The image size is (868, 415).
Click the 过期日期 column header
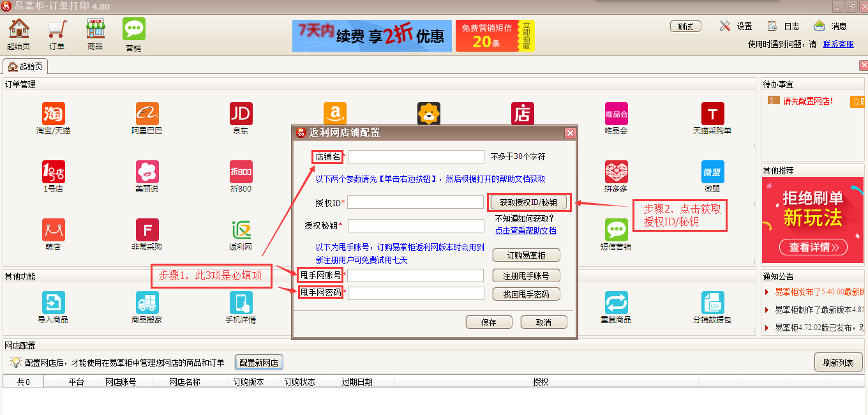(357, 382)
